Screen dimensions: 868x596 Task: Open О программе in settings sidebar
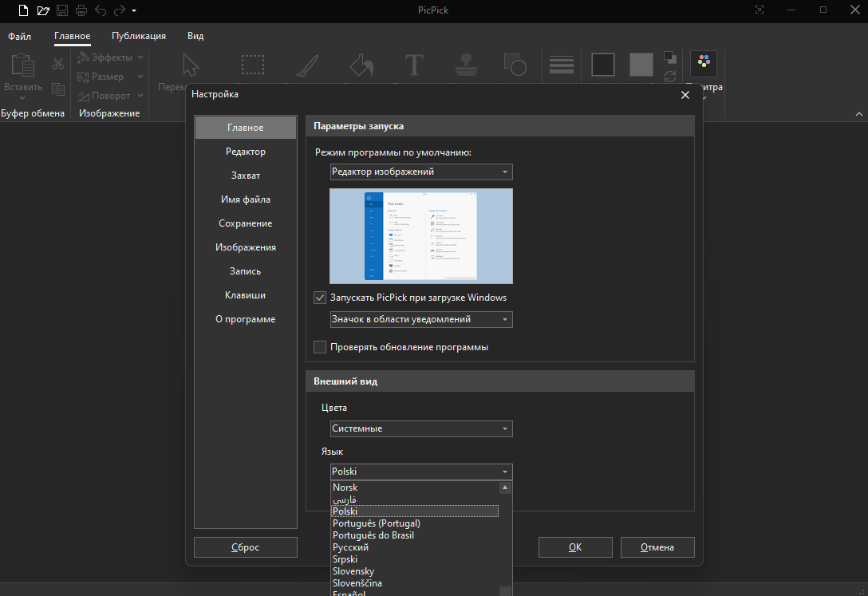[246, 319]
